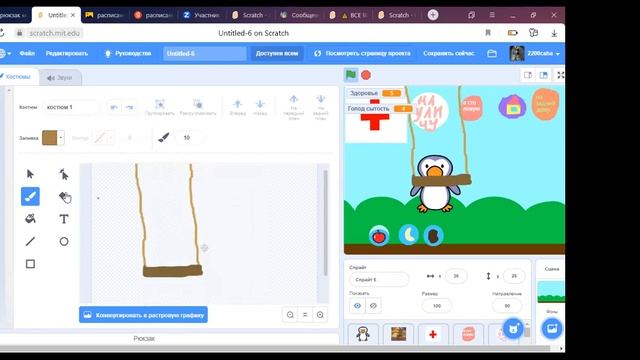Switch to small stage layout
The width and height of the screenshot is (640, 360).
click(528, 75)
